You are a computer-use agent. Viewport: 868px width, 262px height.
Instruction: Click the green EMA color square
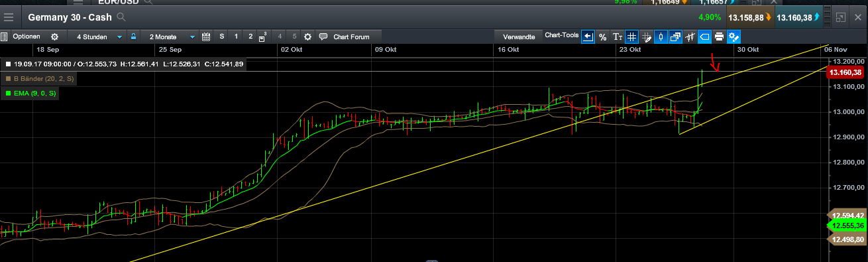tap(7, 94)
